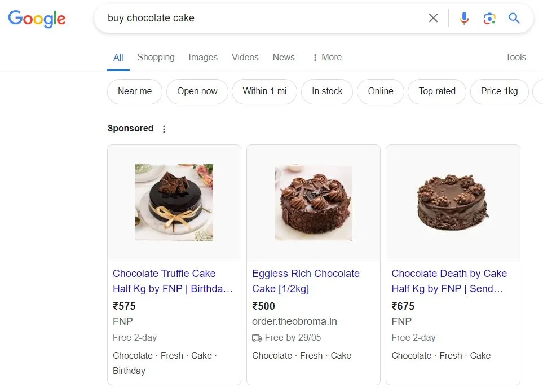The image size is (543, 392).
Task: Select the Top rated filter
Action: click(x=436, y=91)
